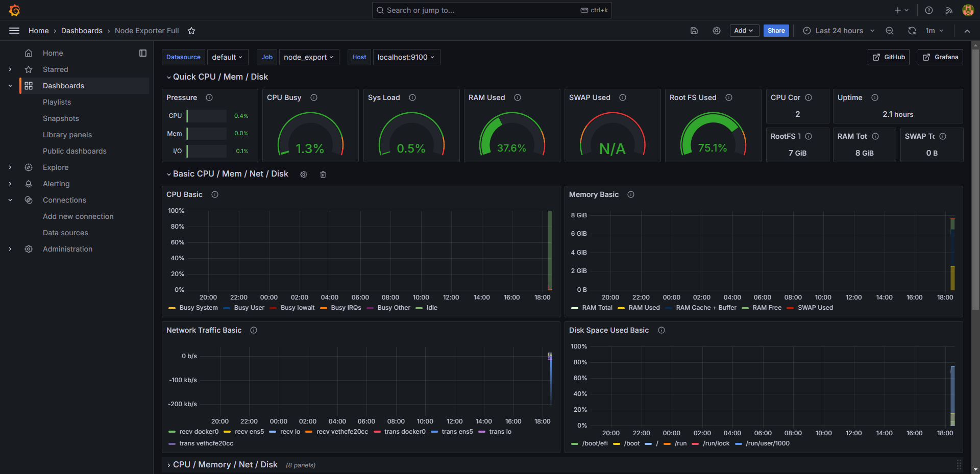Toggle the hamburger navigation menu
This screenshot has width=980, height=474.
click(x=14, y=31)
